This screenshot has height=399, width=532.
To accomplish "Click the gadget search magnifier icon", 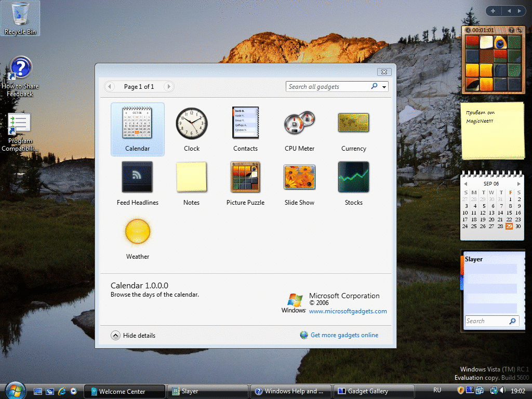I will 374,86.
